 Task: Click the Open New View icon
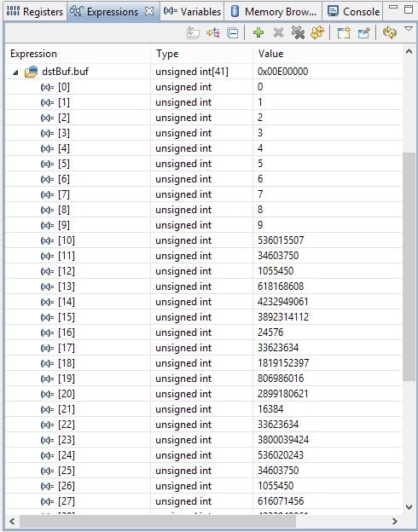click(x=344, y=33)
